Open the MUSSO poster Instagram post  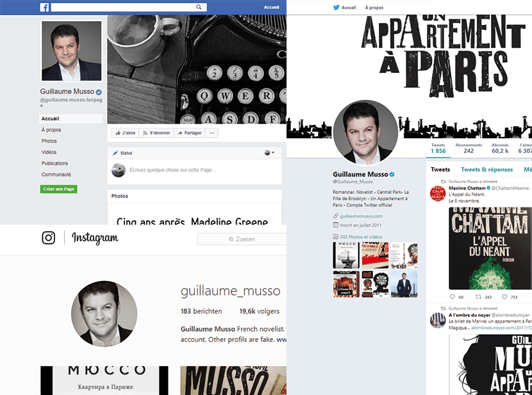point(233,380)
